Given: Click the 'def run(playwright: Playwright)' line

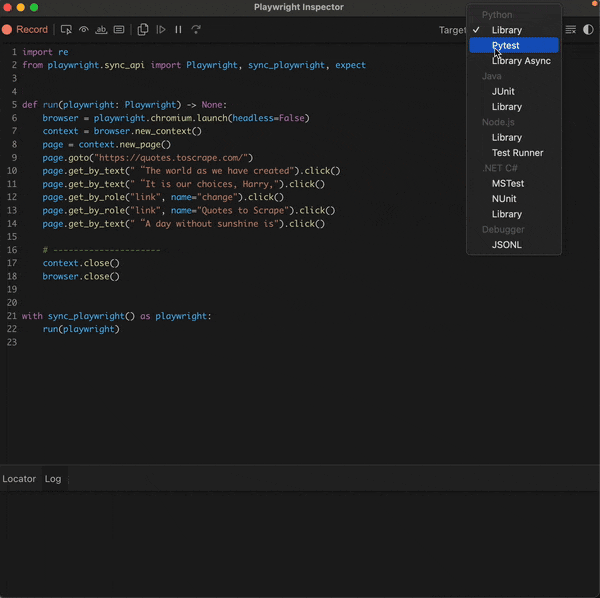Looking at the screenshot, I should coord(124,105).
